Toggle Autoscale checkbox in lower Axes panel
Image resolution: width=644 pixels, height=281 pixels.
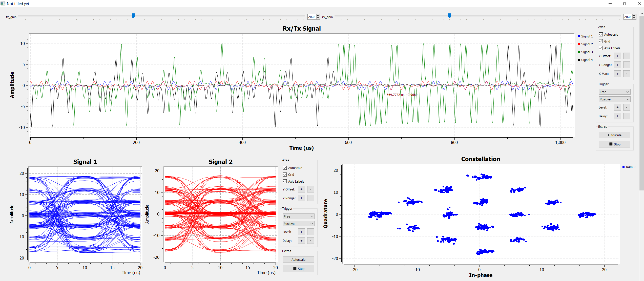point(285,168)
